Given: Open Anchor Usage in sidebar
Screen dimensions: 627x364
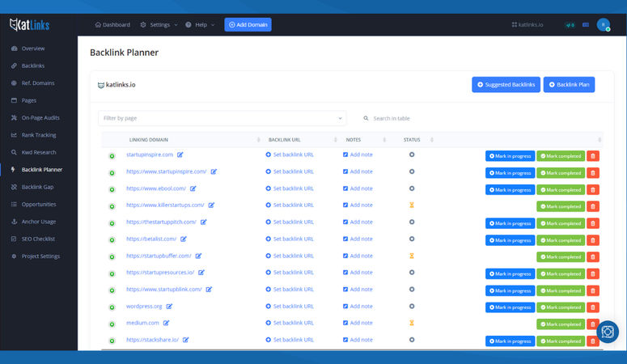Looking at the screenshot, I should 39,222.
